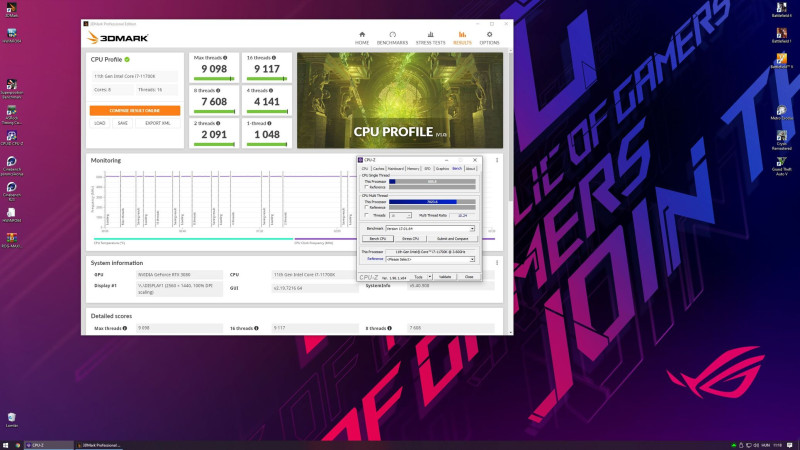This screenshot has height=450, width=800.
Task: Open the Reference processor dropdown
Action: pyautogui.click(x=430, y=259)
